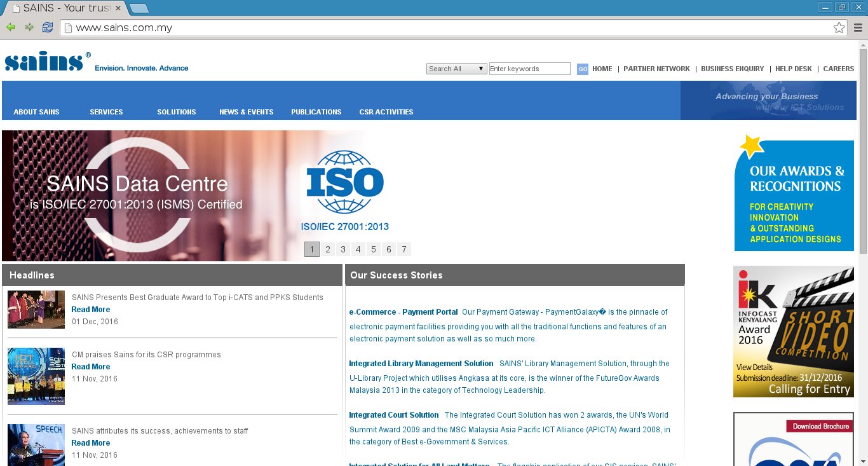Open the SERVICES menu

(x=106, y=112)
